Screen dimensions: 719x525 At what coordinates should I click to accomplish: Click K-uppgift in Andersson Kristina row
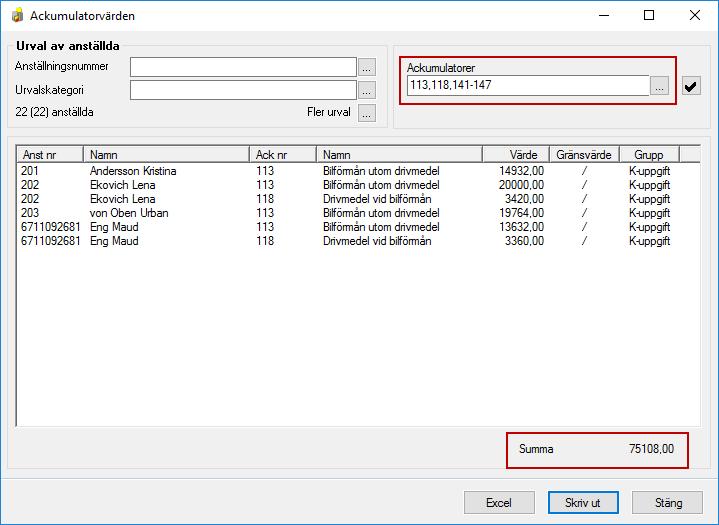tap(649, 171)
